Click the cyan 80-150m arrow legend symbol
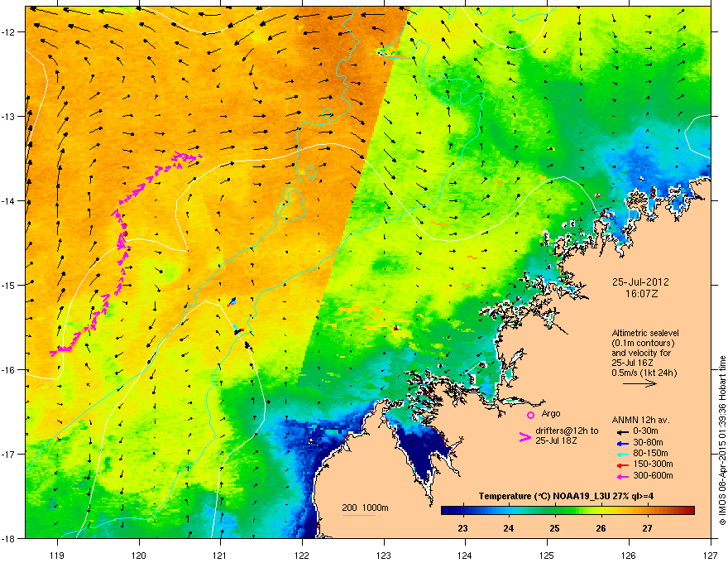This screenshot has width=728, height=563. (x=622, y=454)
